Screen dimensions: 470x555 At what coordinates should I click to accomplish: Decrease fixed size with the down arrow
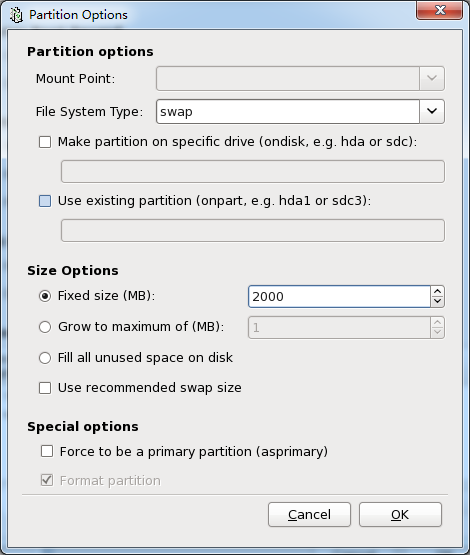click(437, 302)
